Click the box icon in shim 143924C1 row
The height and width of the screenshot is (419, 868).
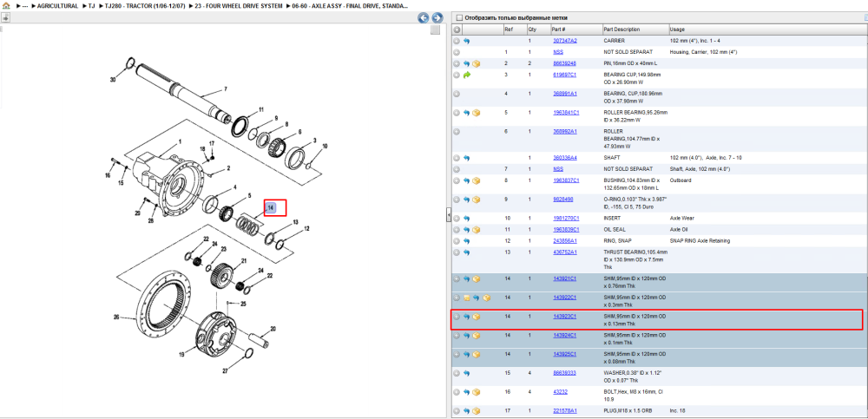[x=477, y=336]
